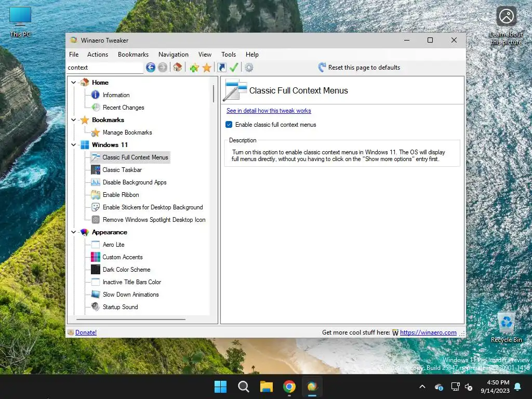Open the Recycle Bin desktop icon
The height and width of the screenshot is (399, 532).
[x=506, y=328]
